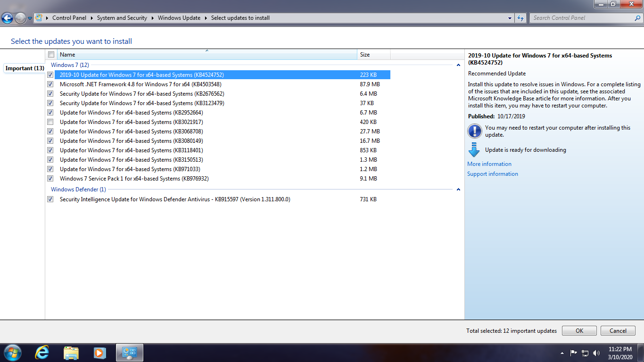Viewport: 644px width, 362px height.
Task: Open the recent pages dropdown arrow
Action: tap(30, 18)
